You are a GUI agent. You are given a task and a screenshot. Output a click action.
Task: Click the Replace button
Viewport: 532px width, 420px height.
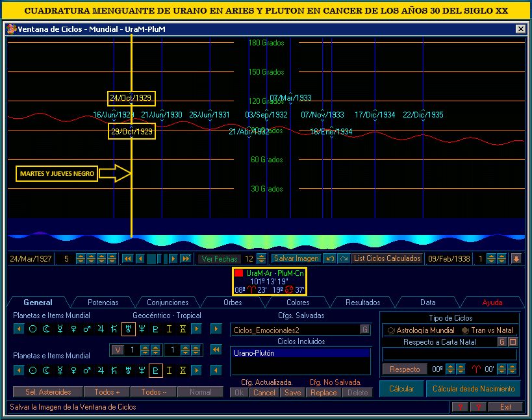[x=323, y=393]
